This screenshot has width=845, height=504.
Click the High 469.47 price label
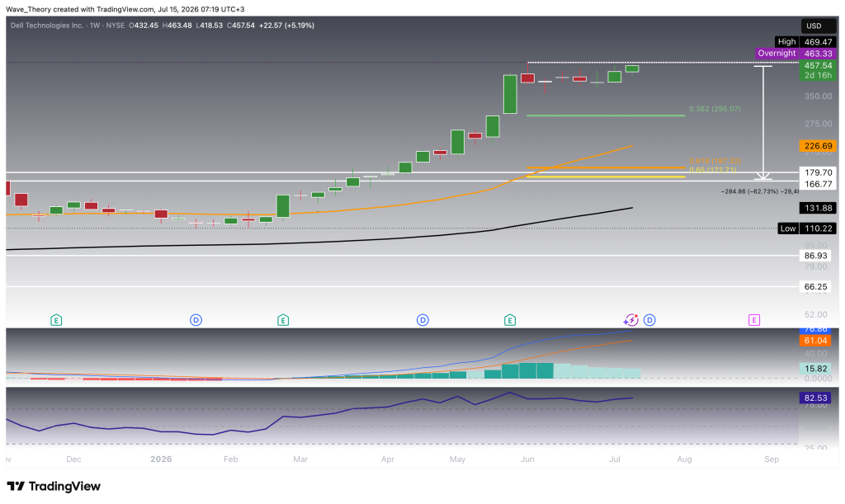click(x=806, y=41)
